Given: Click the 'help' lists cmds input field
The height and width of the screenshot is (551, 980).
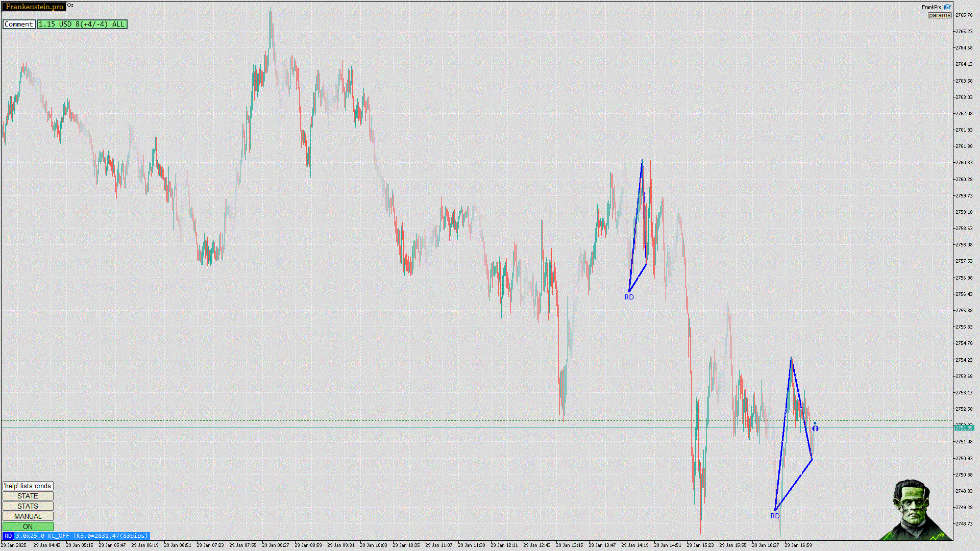Looking at the screenshot, I should (28, 486).
